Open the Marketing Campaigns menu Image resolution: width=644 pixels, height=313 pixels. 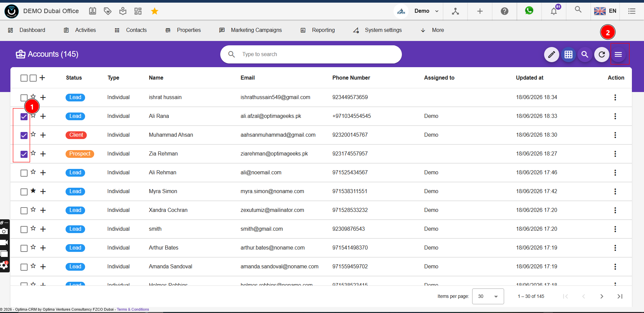click(x=251, y=30)
